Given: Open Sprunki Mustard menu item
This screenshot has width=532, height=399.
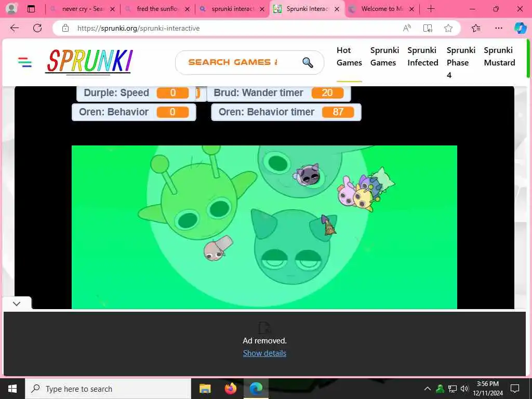Looking at the screenshot, I should [x=499, y=56].
